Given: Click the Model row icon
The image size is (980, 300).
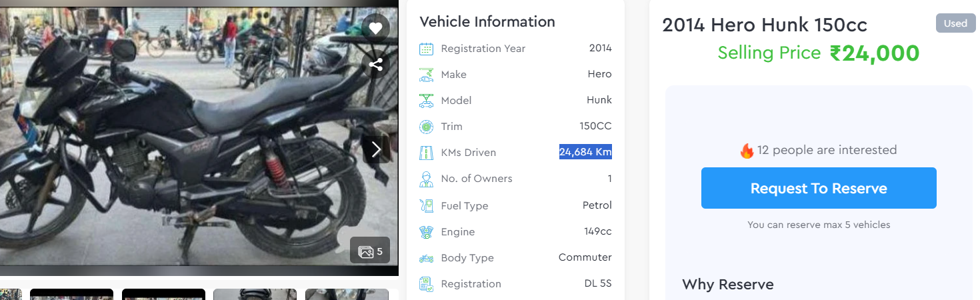Looking at the screenshot, I should (426, 101).
